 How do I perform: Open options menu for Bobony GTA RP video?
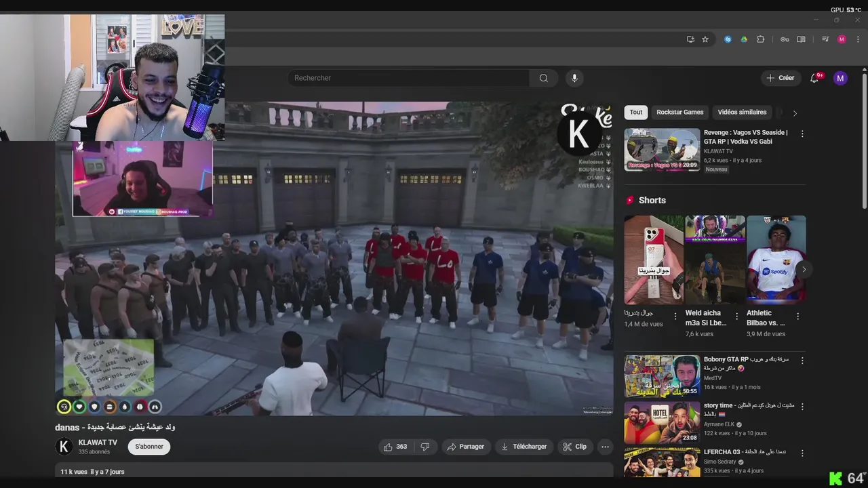point(802,361)
